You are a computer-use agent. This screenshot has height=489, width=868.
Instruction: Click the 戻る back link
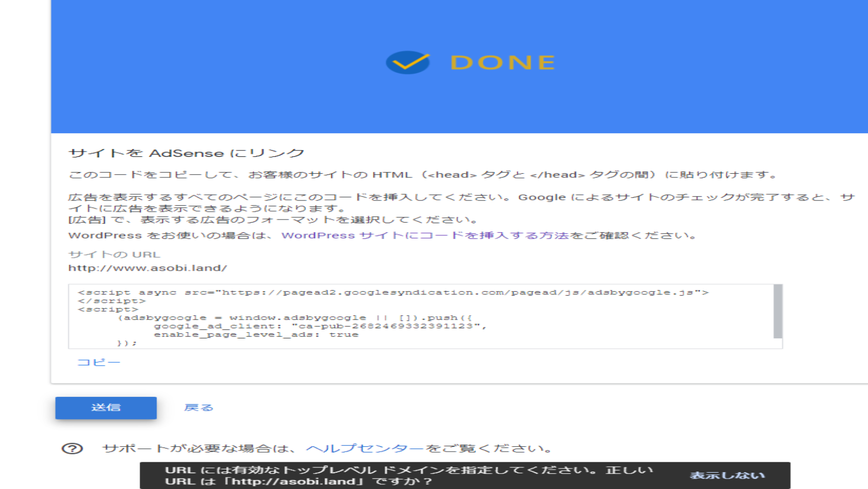199,407
